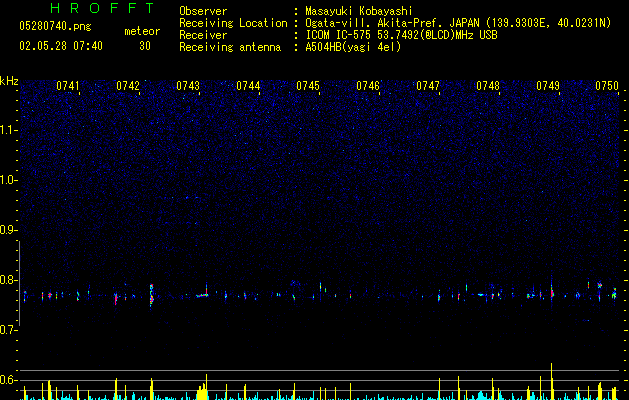Click the 0744 time marker
The width and height of the screenshot is (629, 400).
click(248, 86)
